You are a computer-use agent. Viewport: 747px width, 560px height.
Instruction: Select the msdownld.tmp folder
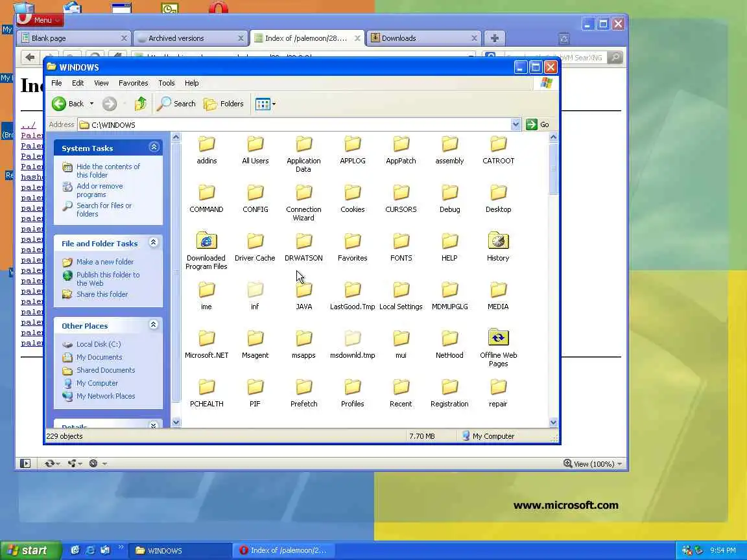[353, 344]
